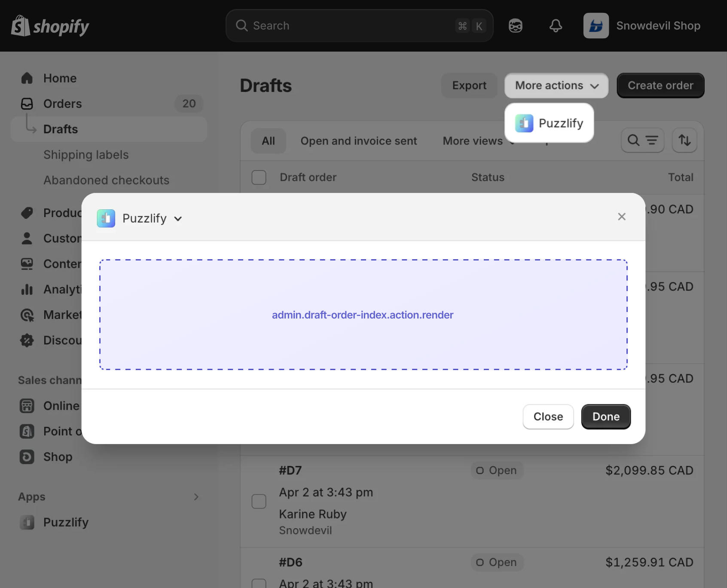Image resolution: width=727 pixels, height=588 pixels.
Task: Click the Shopify logo
Action: 50,26
